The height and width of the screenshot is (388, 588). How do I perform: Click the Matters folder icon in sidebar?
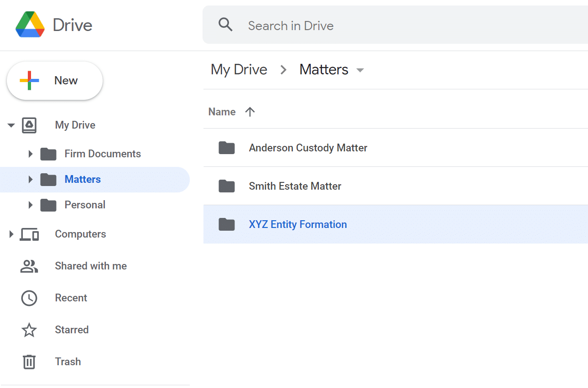(48, 180)
